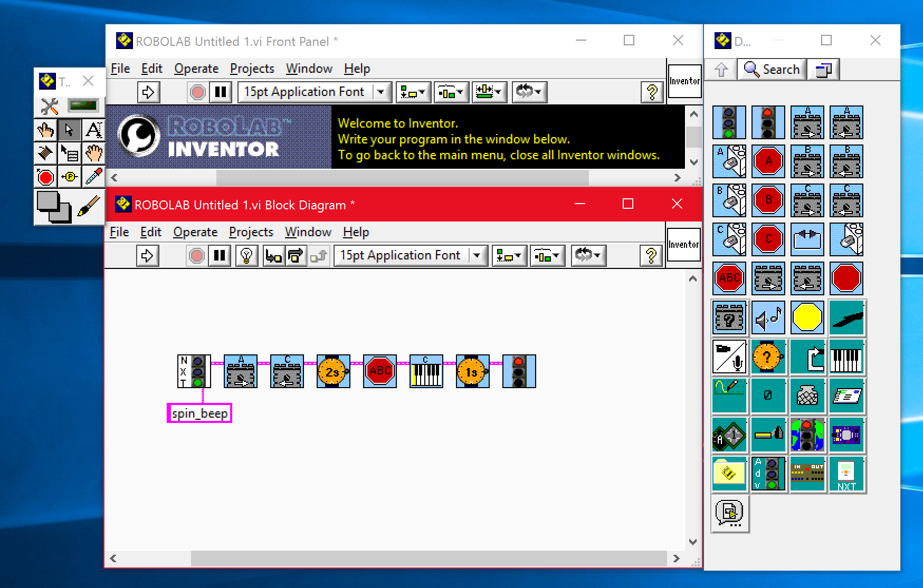Select the motor question-mark icon in palette

[x=729, y=318]
